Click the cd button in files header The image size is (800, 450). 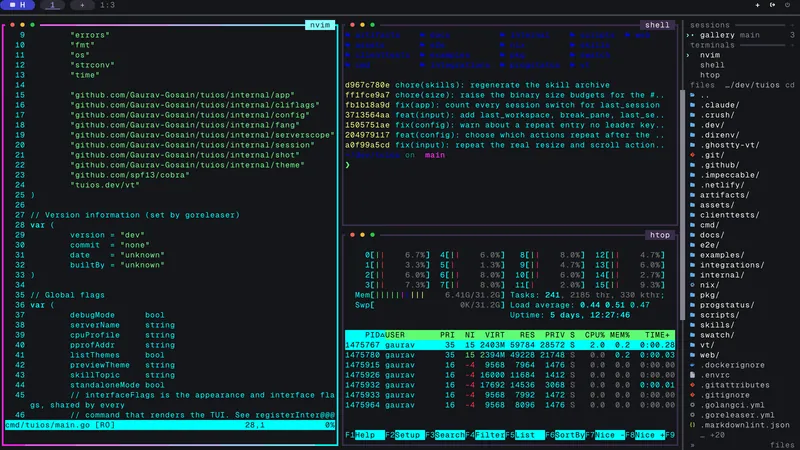[790, 85]
